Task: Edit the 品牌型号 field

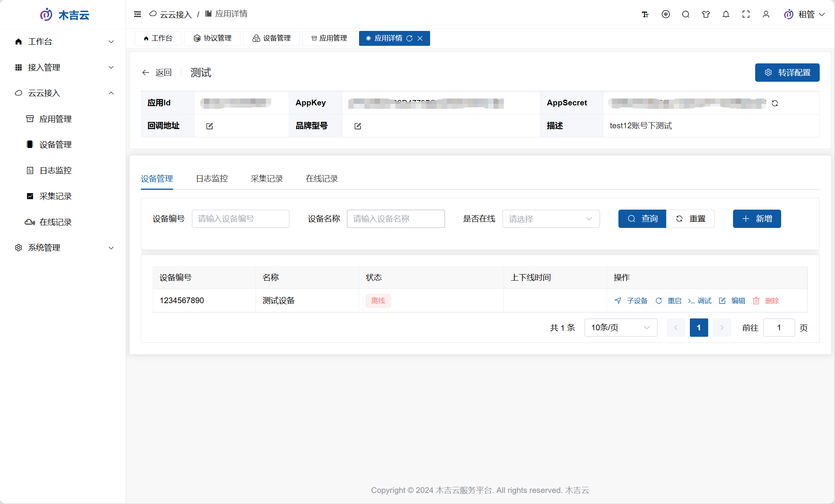Action: tap(358, 126)
